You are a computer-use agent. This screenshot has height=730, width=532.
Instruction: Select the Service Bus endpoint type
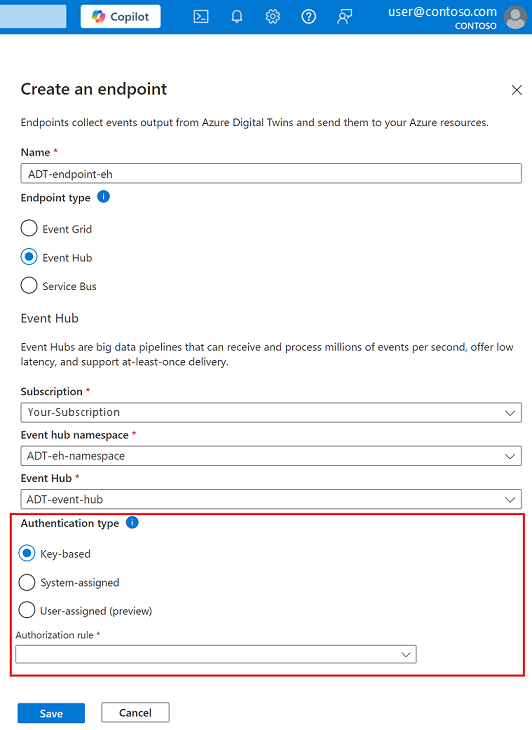[29, 285]
